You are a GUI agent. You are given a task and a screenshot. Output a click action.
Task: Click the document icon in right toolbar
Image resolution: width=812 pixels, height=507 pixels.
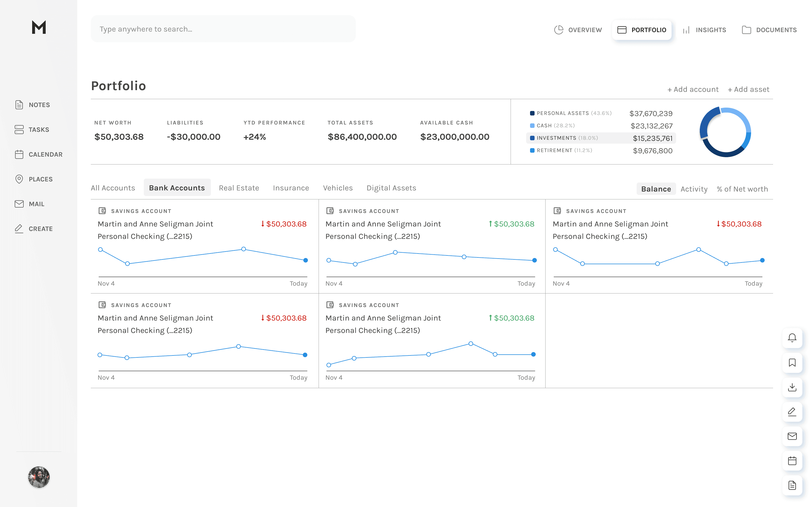pyautogui.click(x=792, y=485)
